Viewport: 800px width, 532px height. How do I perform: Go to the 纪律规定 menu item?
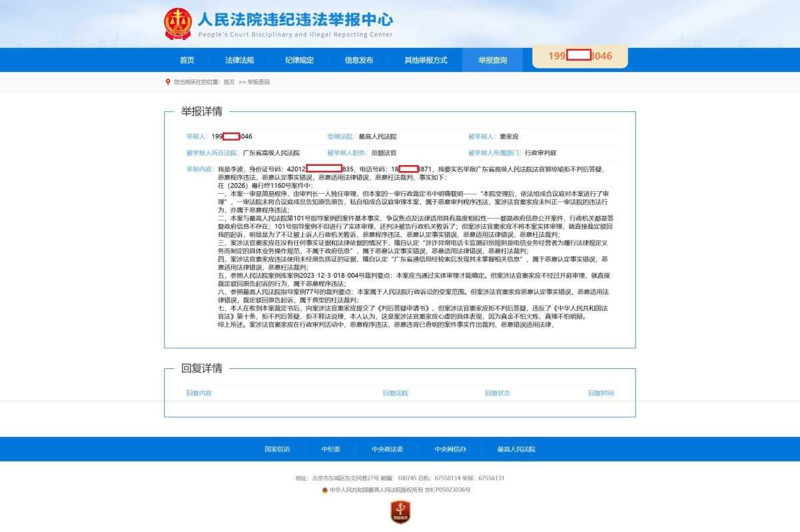point(300,60)
